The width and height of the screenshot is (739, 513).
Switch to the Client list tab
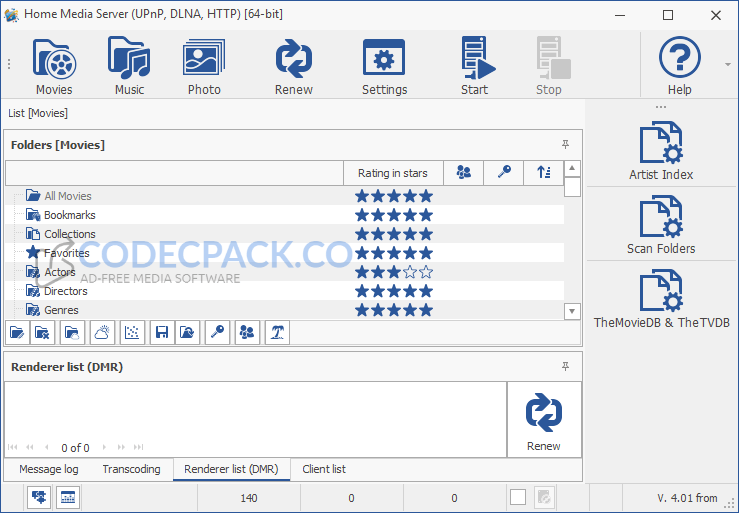click(x=324, y=469)
